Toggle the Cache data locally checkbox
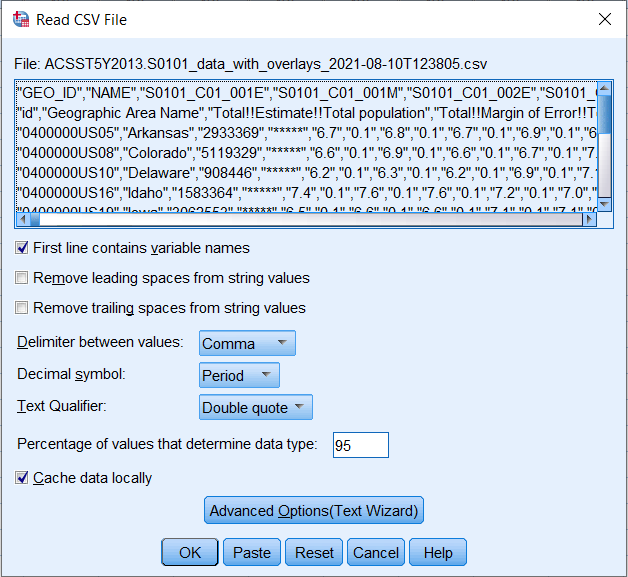This screenshot has width=628, height=577. tap(22, 478)
